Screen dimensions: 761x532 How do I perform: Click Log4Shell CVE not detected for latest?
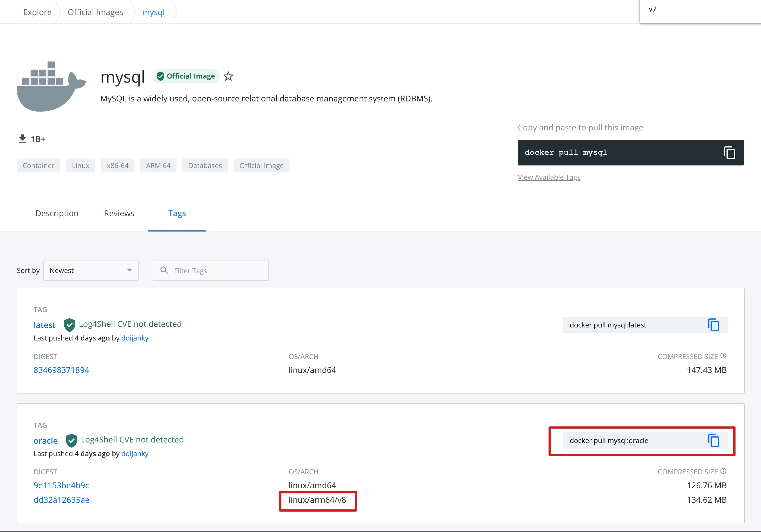point(130,324)
